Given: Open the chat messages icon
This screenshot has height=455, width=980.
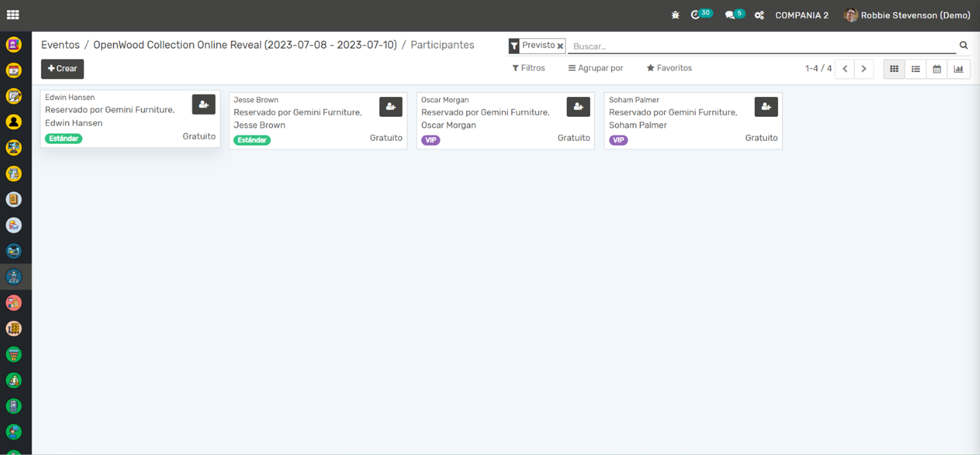Looking at the screenshot, I should tap(730, 15).
